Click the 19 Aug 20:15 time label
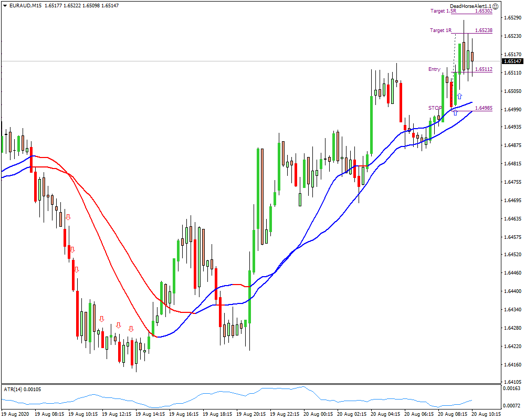 [251, 414]
